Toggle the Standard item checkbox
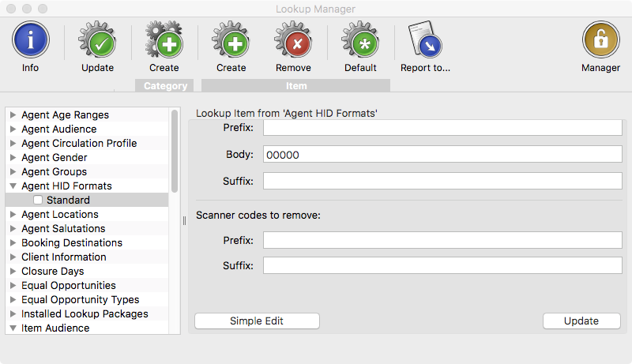This screenshot has width=632, height=364. (38, 200)
